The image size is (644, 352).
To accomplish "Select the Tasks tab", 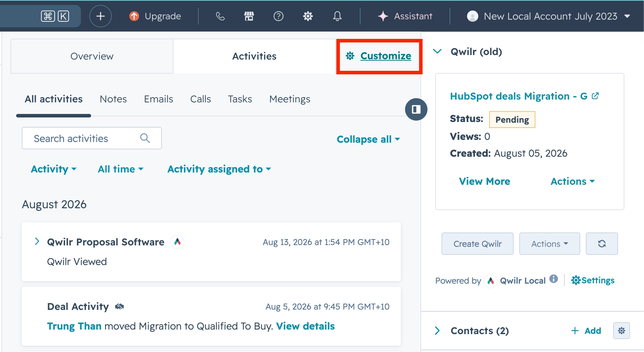I will pos(240,99).
